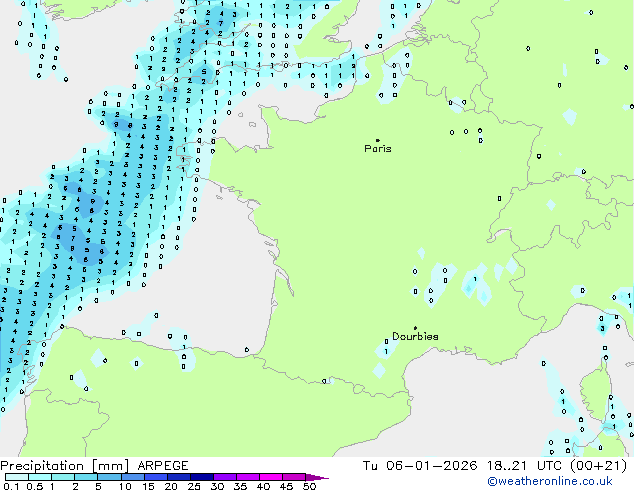
Task: Select the 0.1–0.5 mm legend color swatch
Action: (17, 477)
